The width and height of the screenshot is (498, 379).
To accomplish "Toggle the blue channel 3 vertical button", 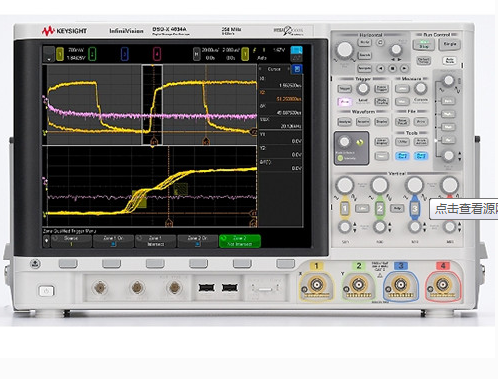I will click(x=414, y=208).
